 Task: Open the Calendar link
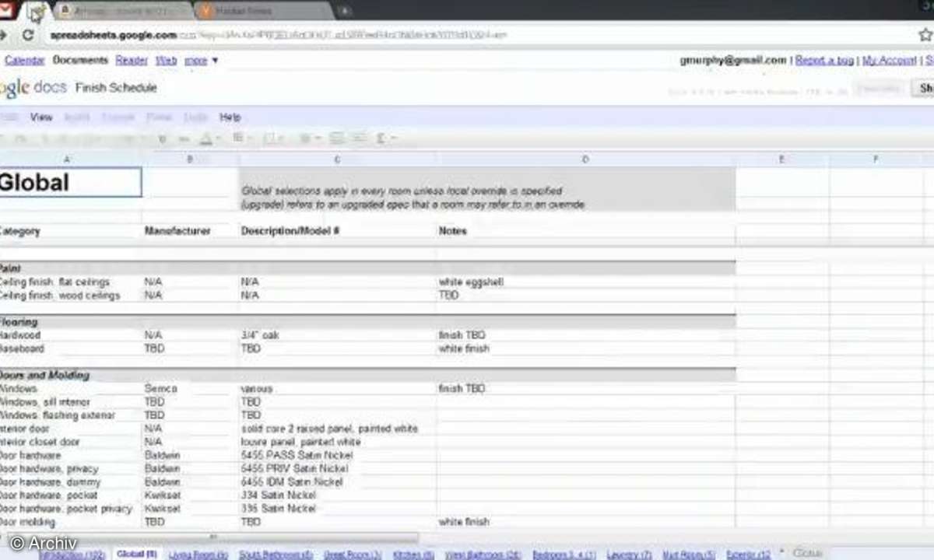point(24,61)
